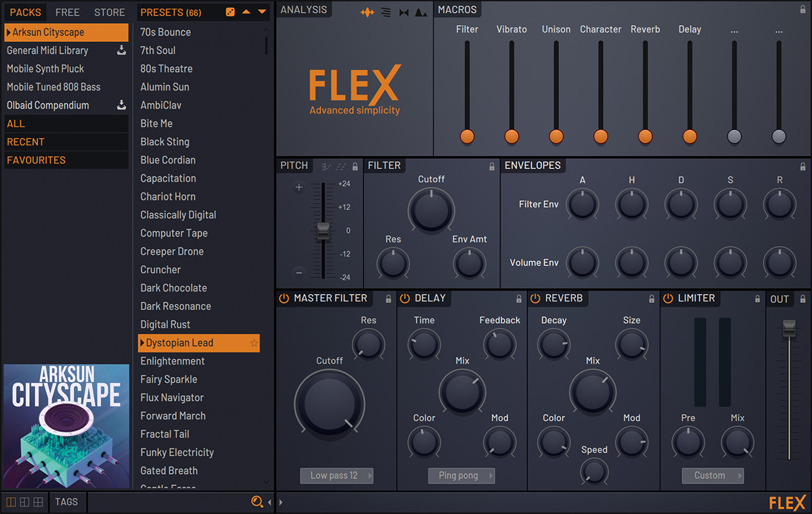Select the Arksun Cityscape pack
The height and width of the screenshot is (514, 812).
point(66,32)
